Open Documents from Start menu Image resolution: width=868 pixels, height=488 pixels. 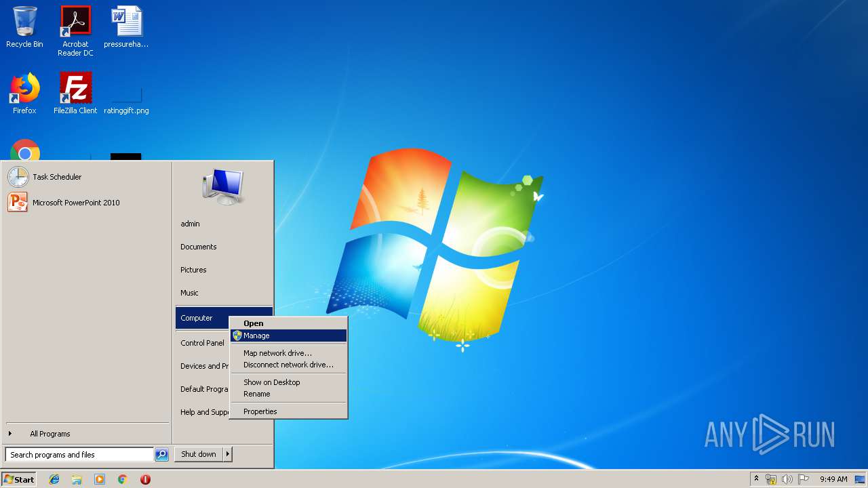[x=224, y=247]
